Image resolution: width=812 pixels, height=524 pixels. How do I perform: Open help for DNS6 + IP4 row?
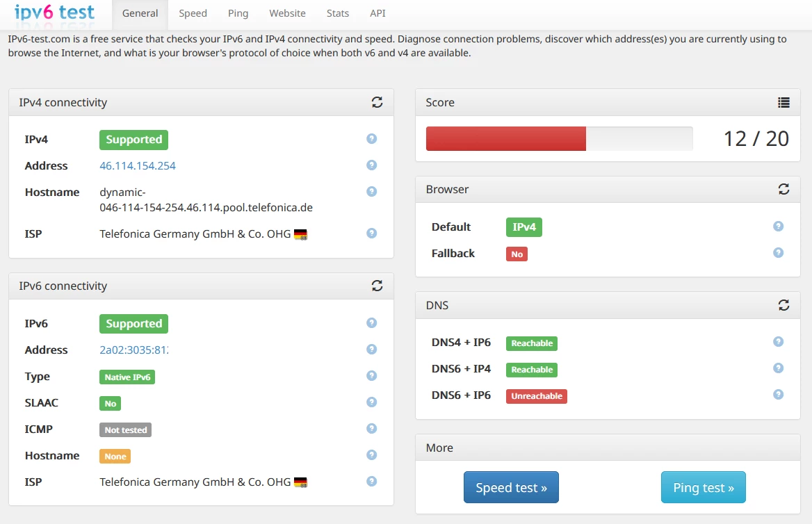[778, 368]
